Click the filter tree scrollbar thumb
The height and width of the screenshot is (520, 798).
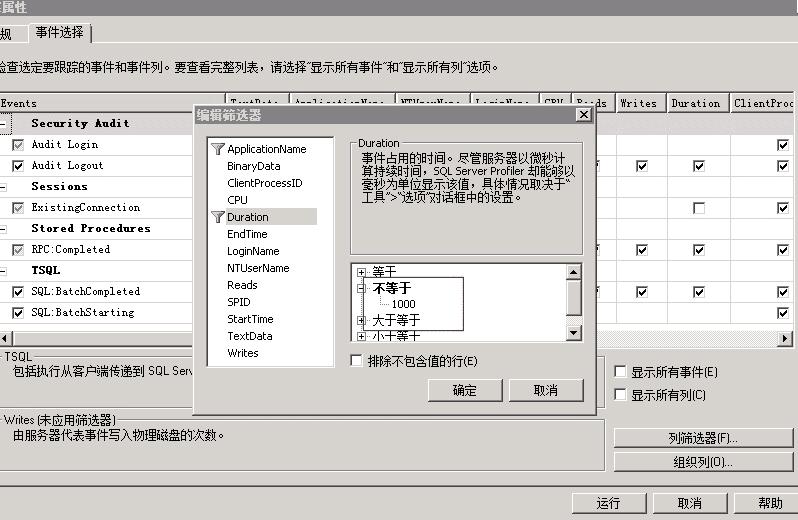574,298
